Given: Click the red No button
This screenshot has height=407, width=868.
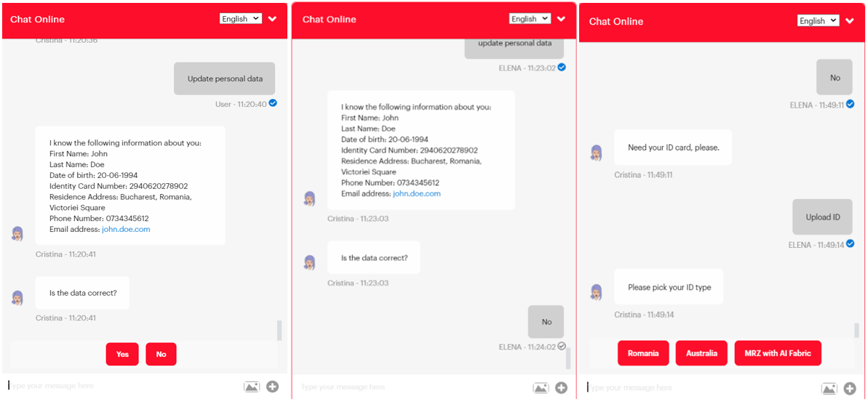Looking at the screenshot, I should (x=161, y=354).
